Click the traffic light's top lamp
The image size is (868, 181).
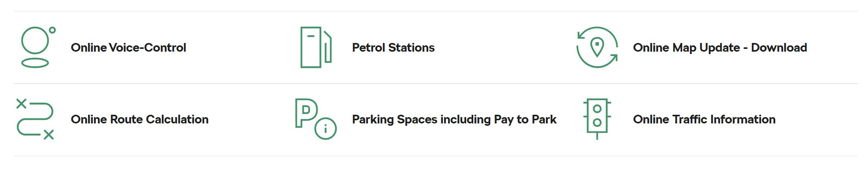tap(597, 108)
